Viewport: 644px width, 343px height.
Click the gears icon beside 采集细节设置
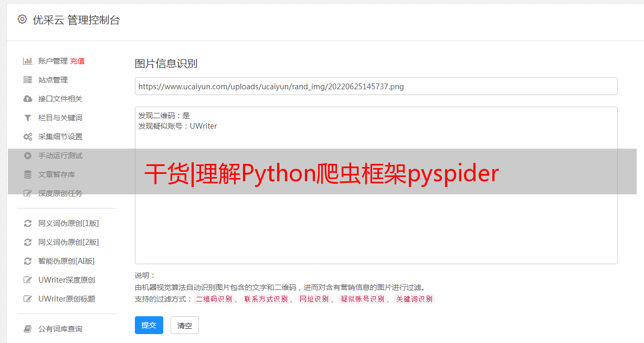pos(28,137)
